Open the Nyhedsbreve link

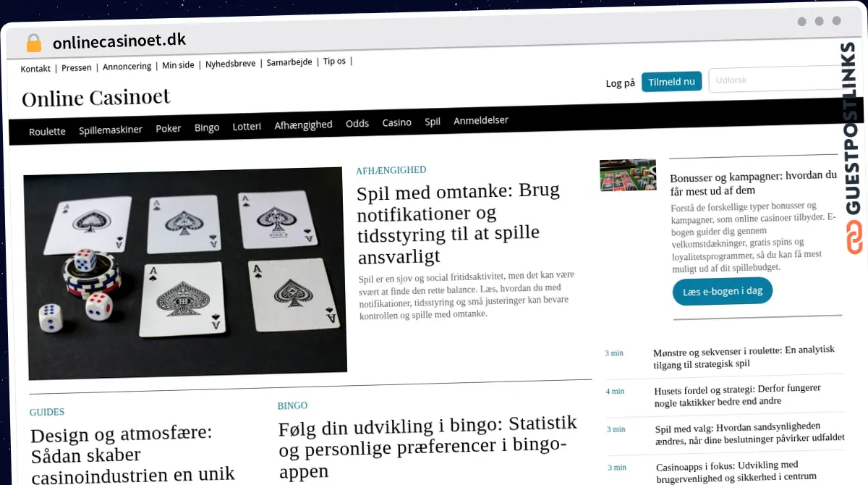click(x=231, y=64)
